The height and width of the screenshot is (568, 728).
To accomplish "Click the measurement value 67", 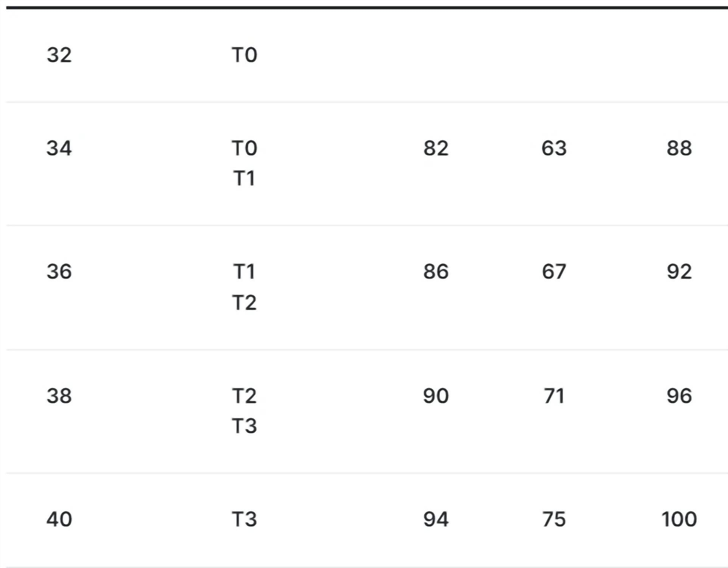I will (554, 272).
